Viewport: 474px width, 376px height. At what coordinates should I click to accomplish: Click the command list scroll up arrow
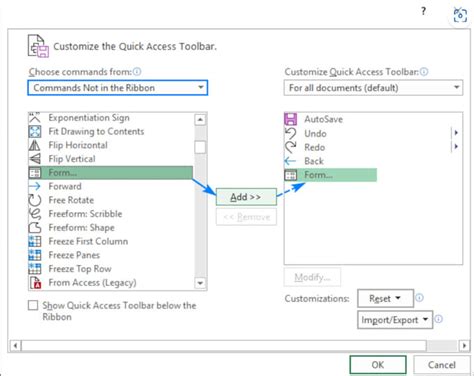click(x=200, y=119)
